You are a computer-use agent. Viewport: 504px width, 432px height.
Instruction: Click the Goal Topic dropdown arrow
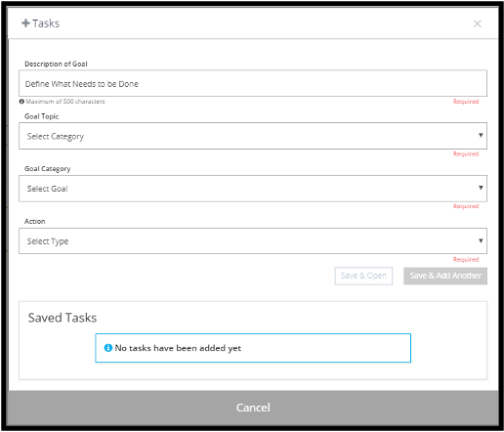pyautogui.click(x=481, y=135)
